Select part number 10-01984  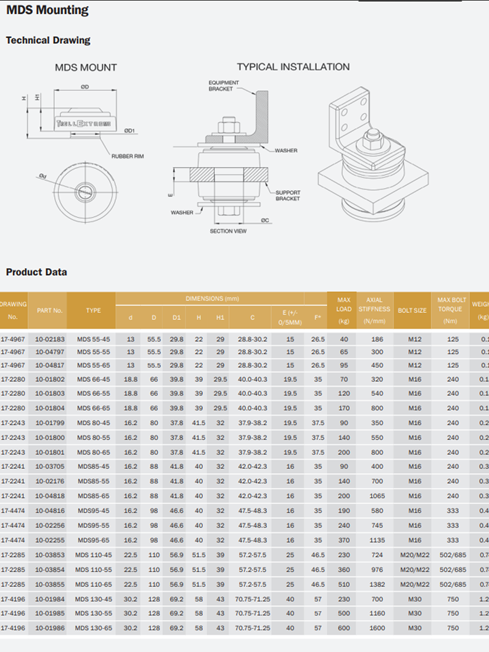[50, 599]
